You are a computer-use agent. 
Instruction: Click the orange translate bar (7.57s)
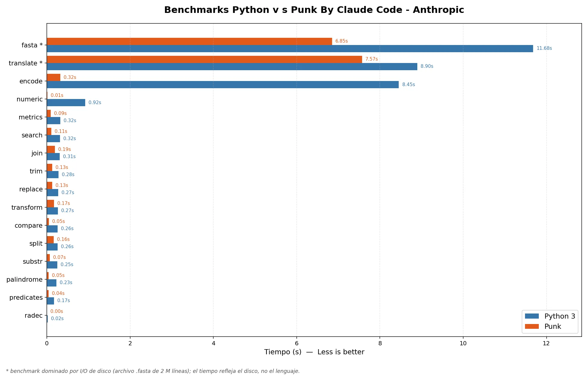[204, 59]
